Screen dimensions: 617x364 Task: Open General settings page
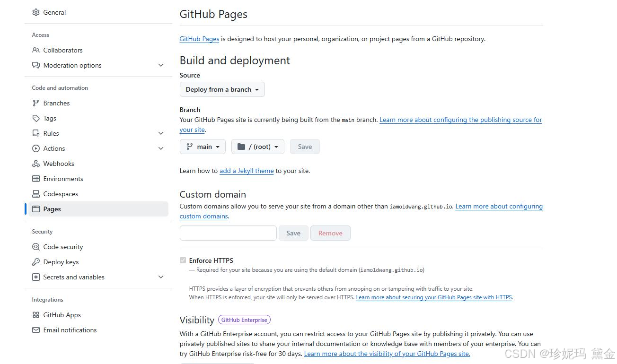98,12
